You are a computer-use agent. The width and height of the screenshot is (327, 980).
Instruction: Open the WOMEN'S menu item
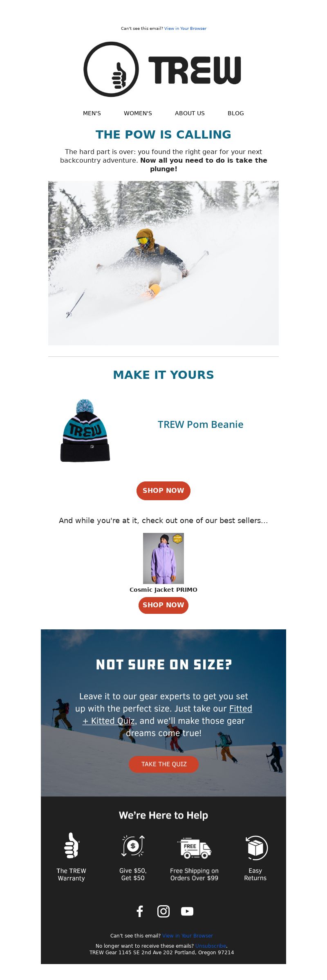138,113
